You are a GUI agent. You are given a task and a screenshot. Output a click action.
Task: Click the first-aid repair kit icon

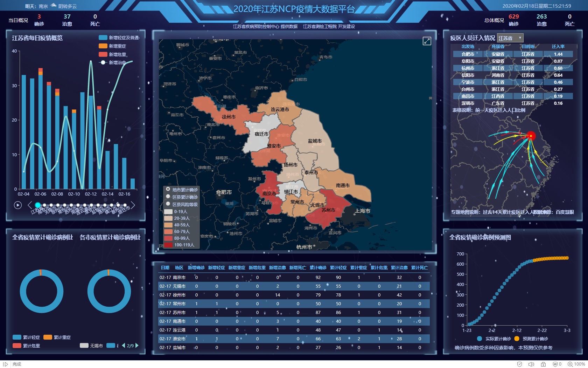(x=543, y=364)
